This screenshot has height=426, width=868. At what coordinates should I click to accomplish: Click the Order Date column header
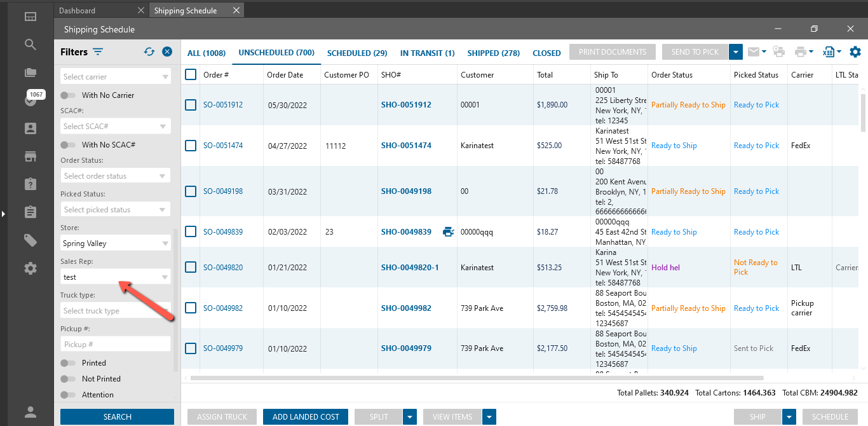tap(285, 74)
